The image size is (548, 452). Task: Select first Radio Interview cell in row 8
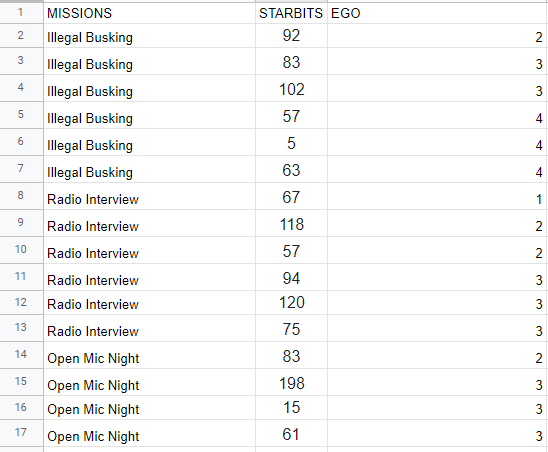[149, 196]
